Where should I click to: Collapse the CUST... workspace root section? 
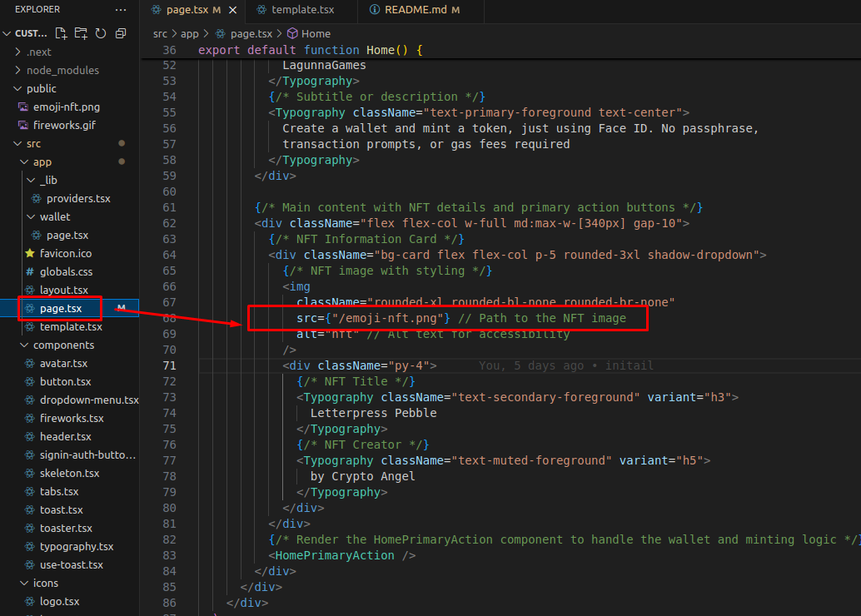pyautogui.click(x=27, y=33)
